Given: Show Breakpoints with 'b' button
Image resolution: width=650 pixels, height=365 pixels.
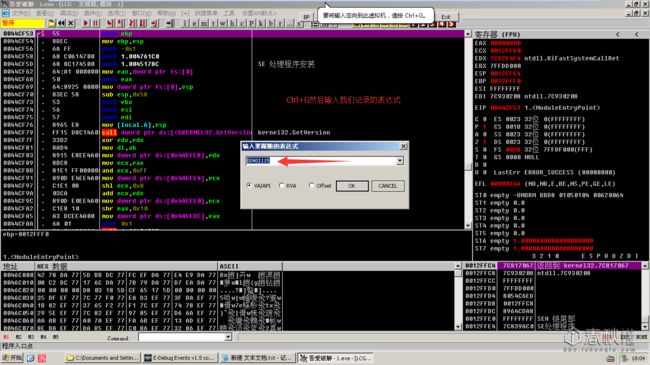Looking at the screenshot, I should (x=270, y=23).
